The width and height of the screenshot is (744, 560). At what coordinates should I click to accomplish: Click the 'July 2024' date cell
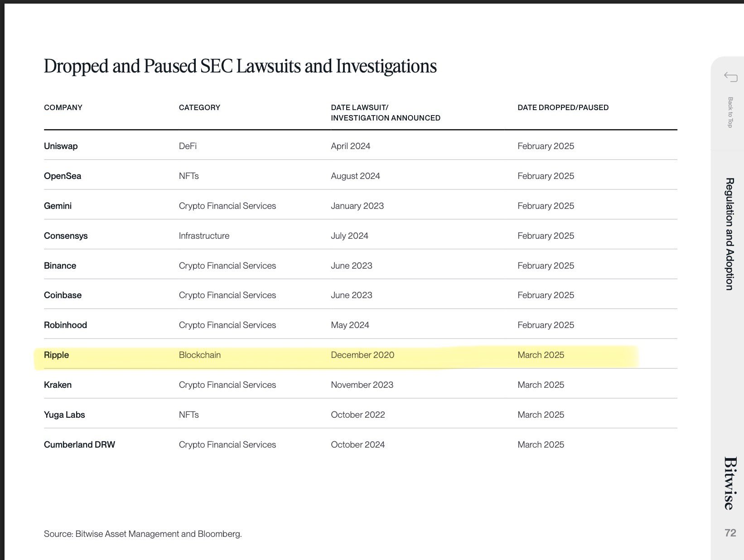tap(349, 236)
